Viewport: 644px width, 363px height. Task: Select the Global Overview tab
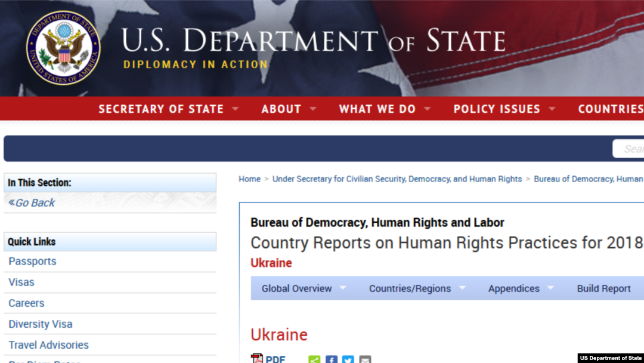point(296,288)
